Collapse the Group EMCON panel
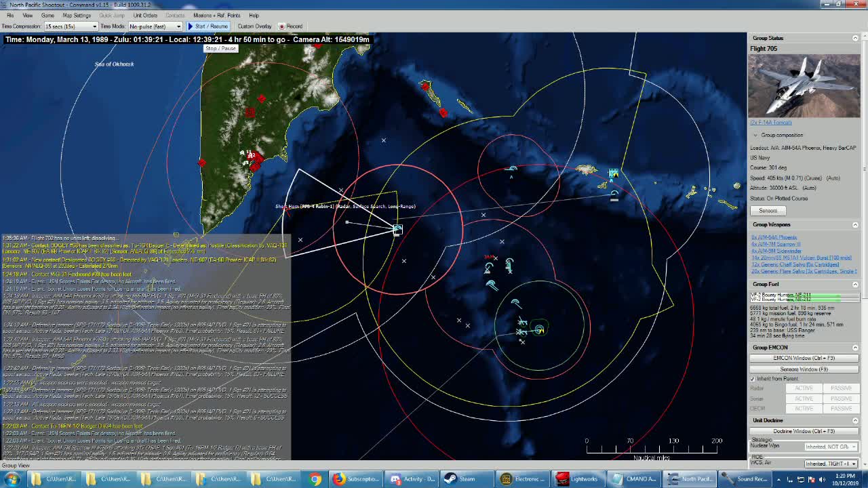Image resolution: width=868 pixels, height=488 pixels. pyautogui.click(x=855, y=347)
